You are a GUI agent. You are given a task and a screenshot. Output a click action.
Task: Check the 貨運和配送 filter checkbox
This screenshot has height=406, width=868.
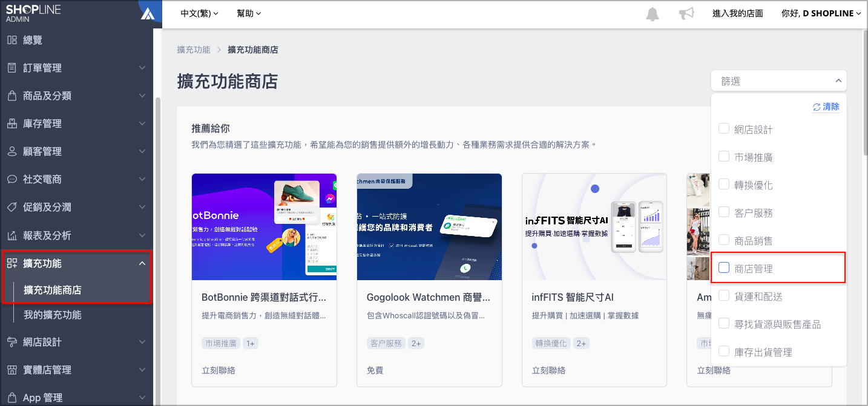[723, 296]
